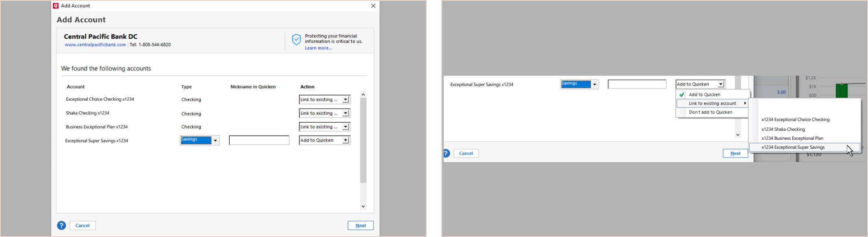The height and width of the screenshot is (237, 868).
Task: Click Exceptional Super Savings x1234 in left dialog
Action: (97, 141)
